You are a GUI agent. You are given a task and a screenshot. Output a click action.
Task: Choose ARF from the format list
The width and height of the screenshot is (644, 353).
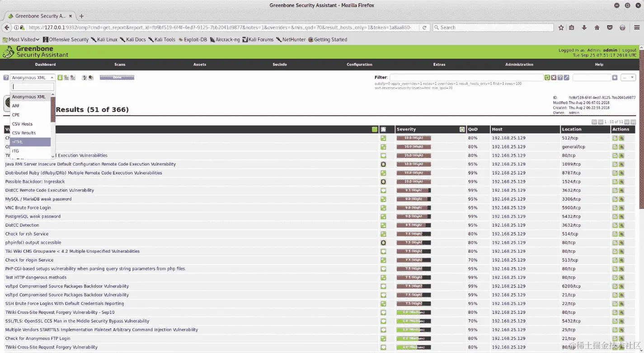[x=30, y=106]
